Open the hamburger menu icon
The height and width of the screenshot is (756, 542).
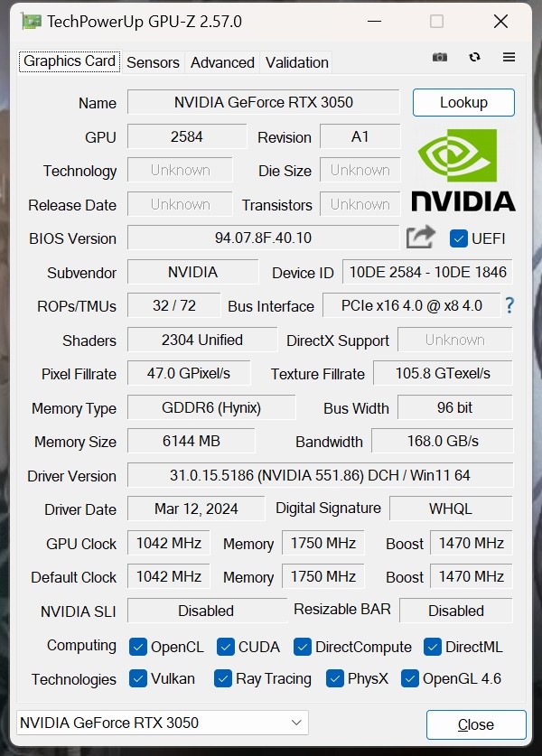509,57
